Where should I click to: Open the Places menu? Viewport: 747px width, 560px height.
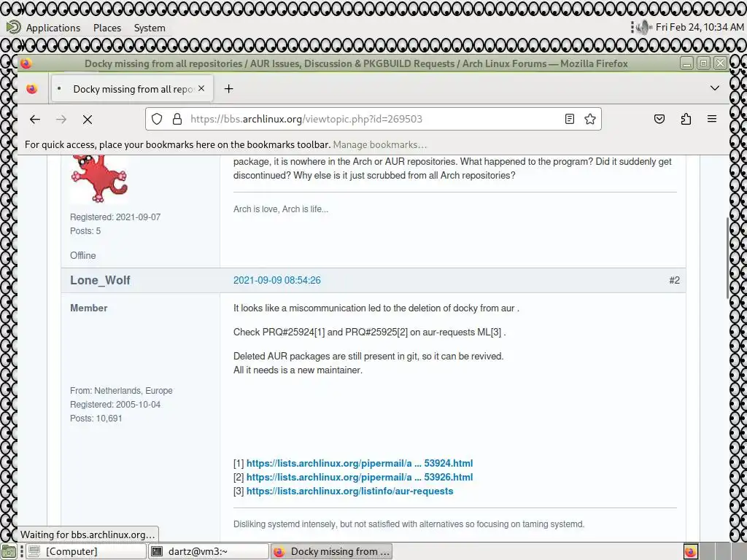point(107,28)
